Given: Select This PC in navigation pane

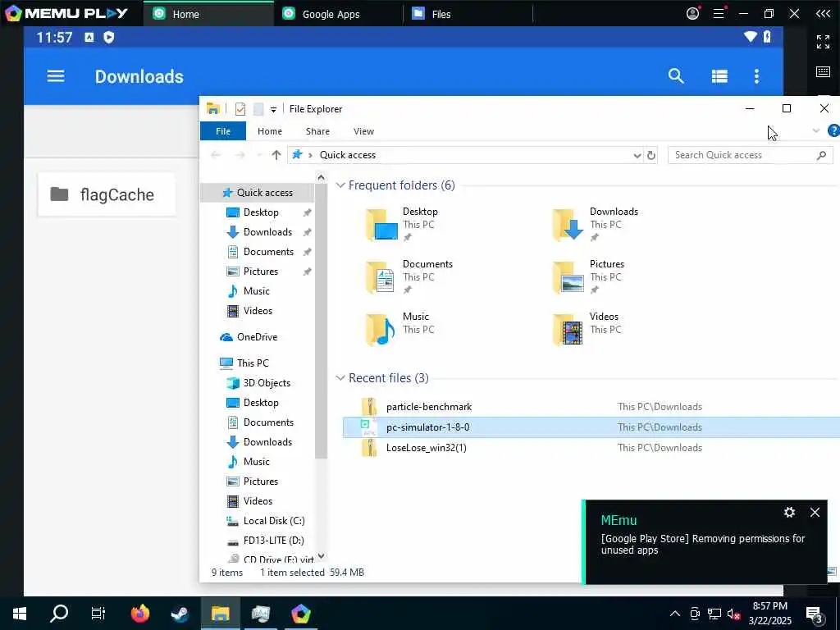Looking at the screenshot, I should coord(244,363).
